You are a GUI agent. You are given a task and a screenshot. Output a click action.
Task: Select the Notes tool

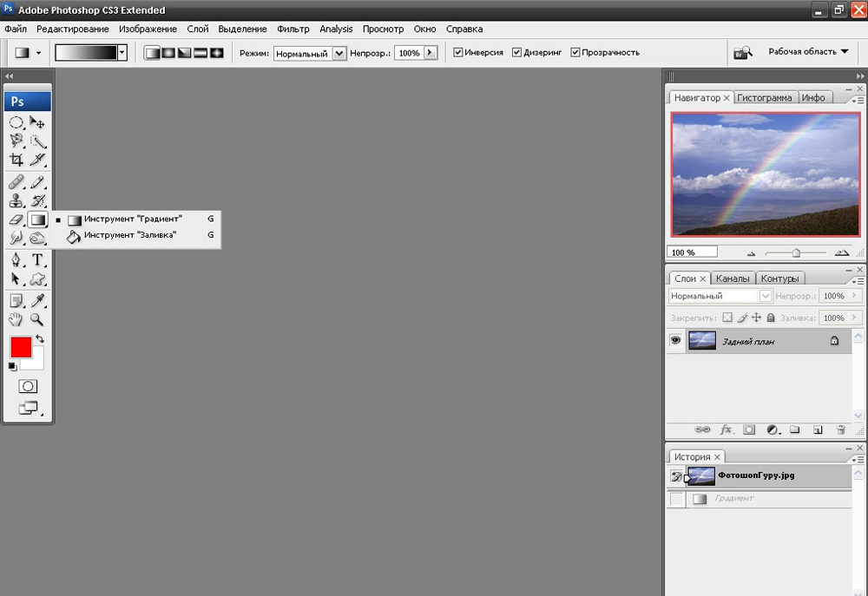(x=16, y=300)
